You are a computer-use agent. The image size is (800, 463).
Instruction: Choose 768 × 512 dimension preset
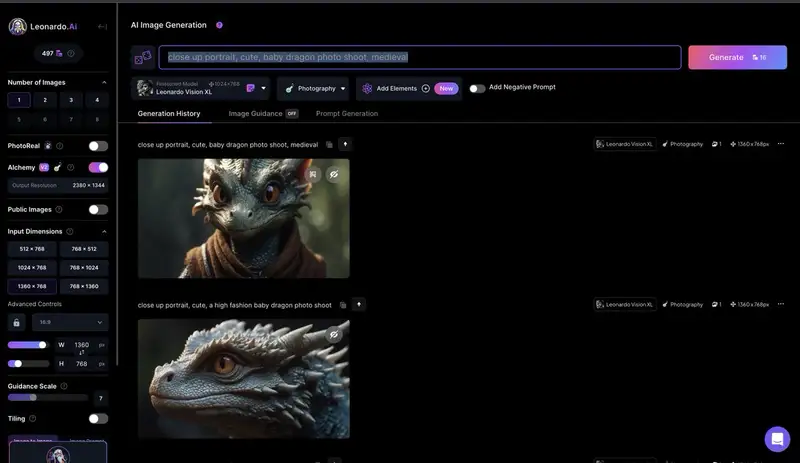pos(84,249)
